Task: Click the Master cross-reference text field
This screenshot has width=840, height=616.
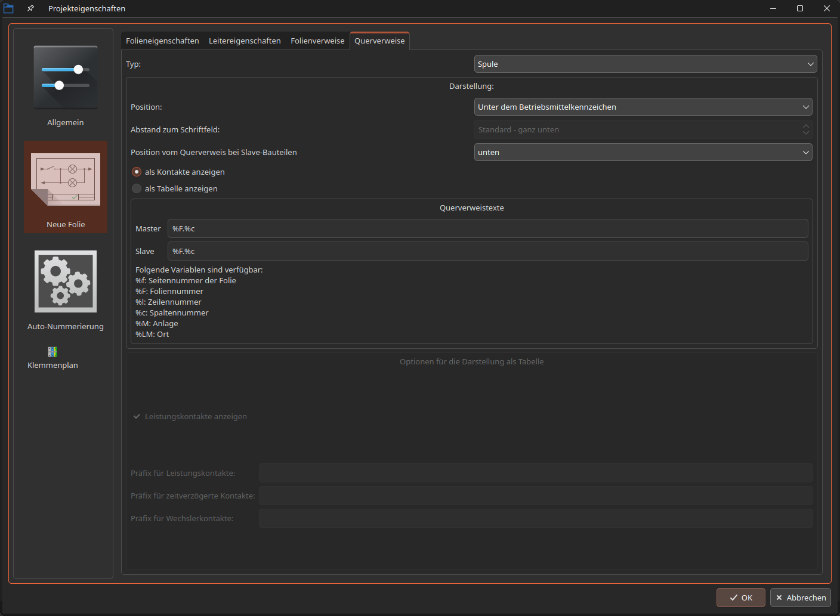Action: pyautogui.click(x=487, y=228)
